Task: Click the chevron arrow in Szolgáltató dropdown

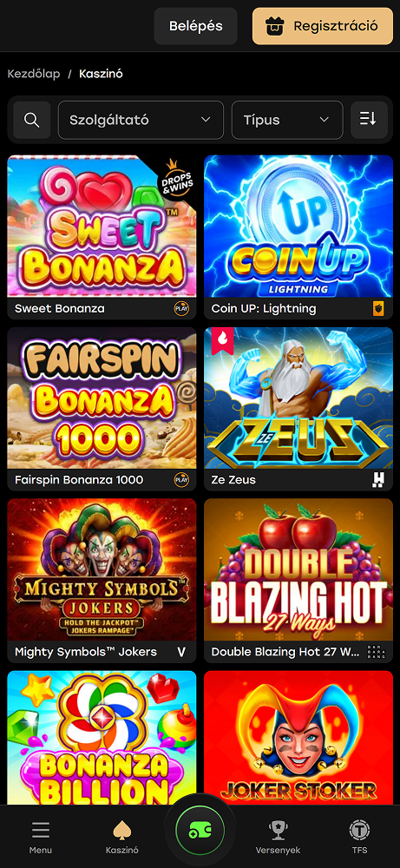Action: [206, 120]
